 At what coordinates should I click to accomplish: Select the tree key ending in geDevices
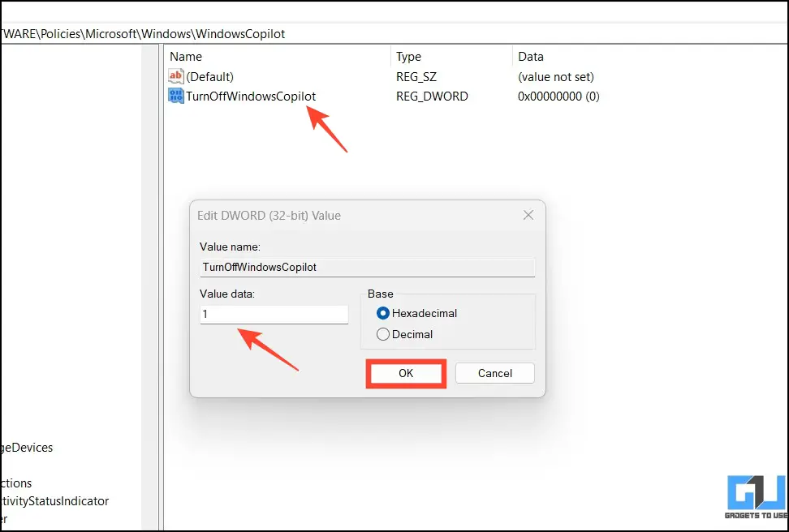[x=27, y=448]
